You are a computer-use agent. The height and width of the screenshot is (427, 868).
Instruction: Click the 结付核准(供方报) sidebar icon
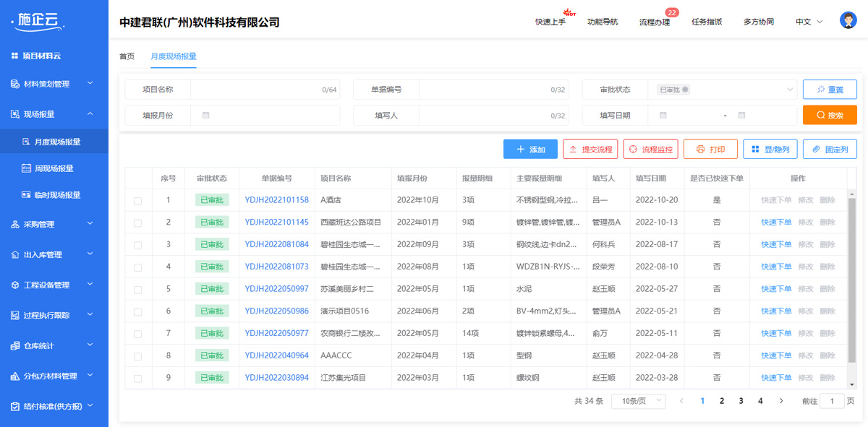point(15,407)
